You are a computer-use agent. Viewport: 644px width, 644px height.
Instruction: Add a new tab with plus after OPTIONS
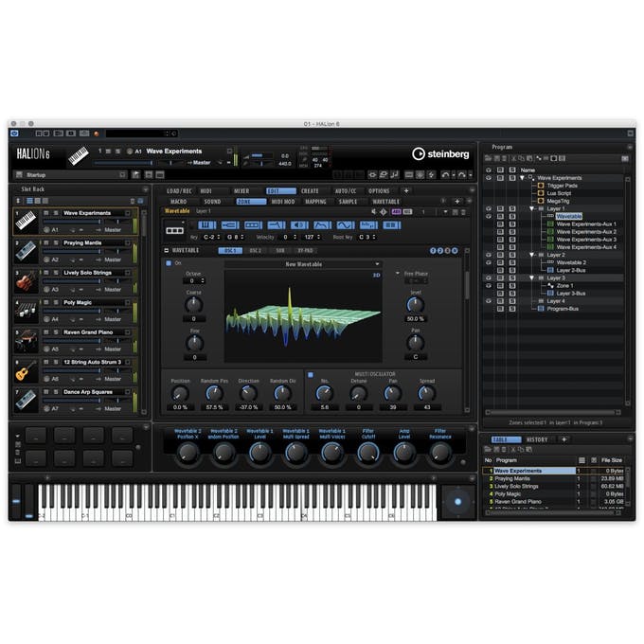[406, 190]
